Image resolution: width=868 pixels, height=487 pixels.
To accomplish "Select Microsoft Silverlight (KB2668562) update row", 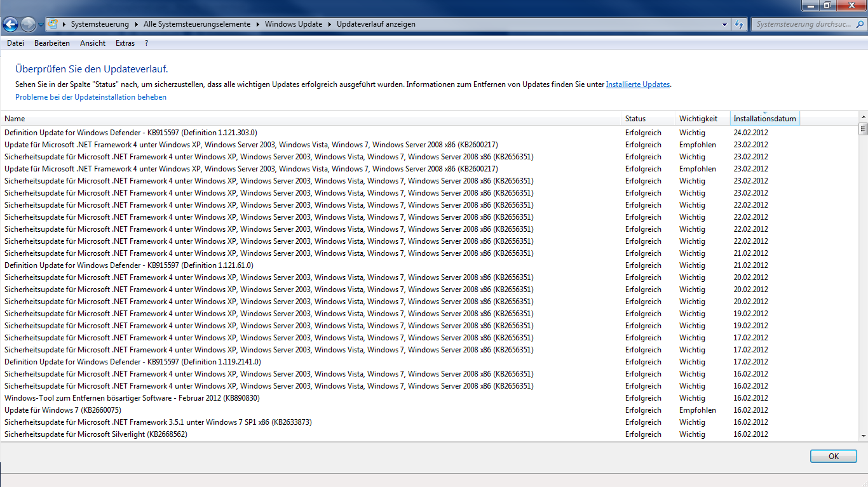I will 429,434.
